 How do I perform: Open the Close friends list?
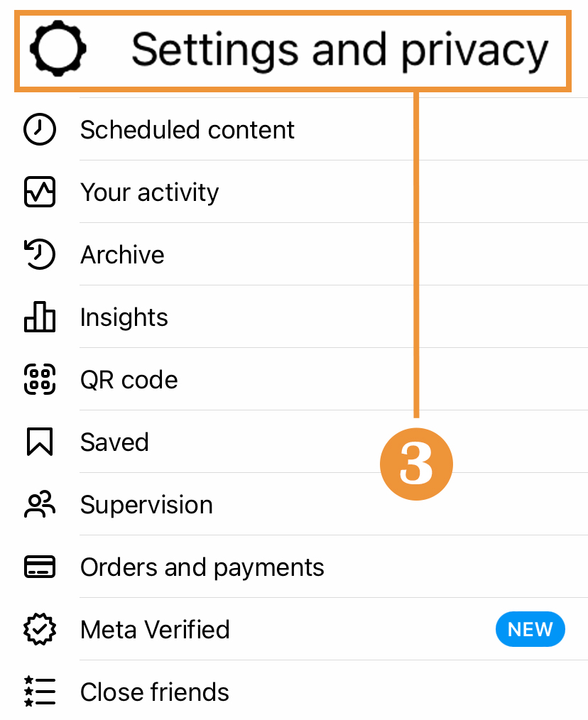click(x=155, y=692)
